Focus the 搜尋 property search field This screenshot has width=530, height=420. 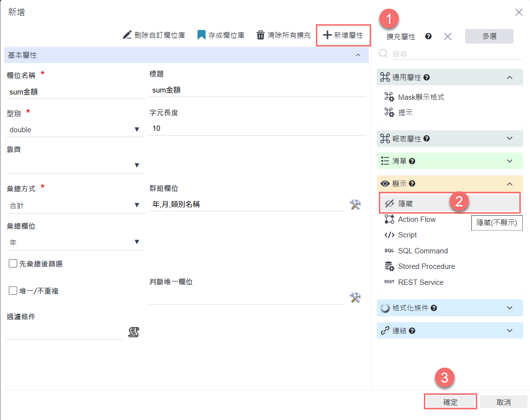(455, 54)
